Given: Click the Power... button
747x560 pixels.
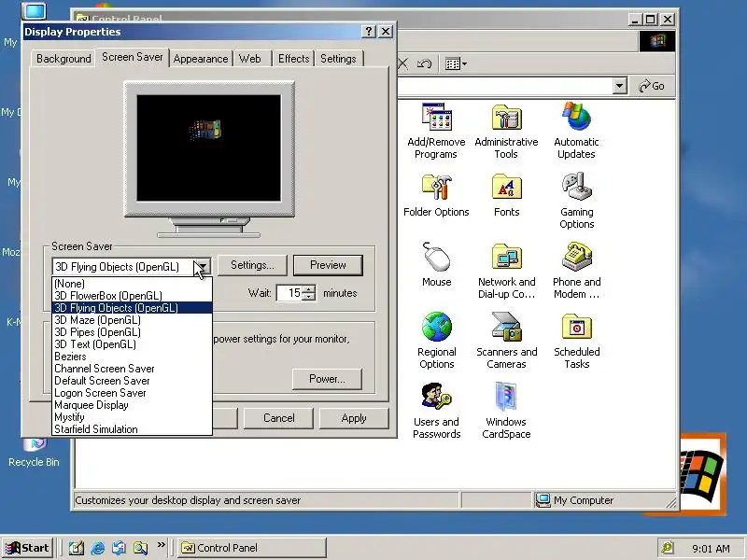Looking at the screenshot, I should 327,379.
